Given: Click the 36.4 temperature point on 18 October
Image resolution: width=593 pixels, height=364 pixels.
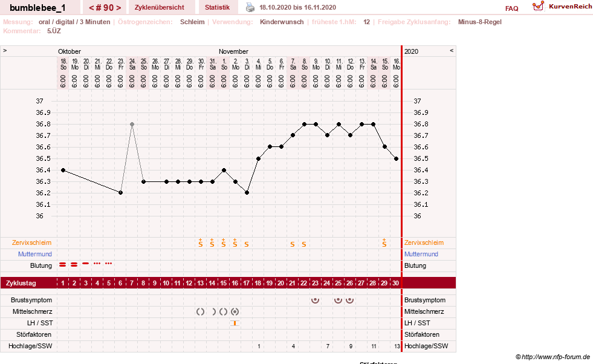Looking at the screenshot, I should 63,171.
